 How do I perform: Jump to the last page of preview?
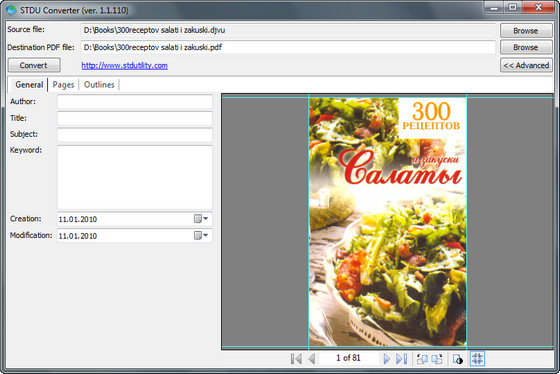point(401,358)
